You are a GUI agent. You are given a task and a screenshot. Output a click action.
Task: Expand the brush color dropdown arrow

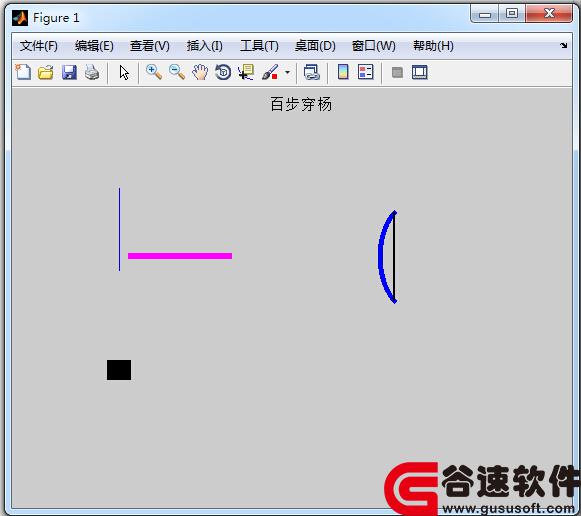(x=288, y=72)
